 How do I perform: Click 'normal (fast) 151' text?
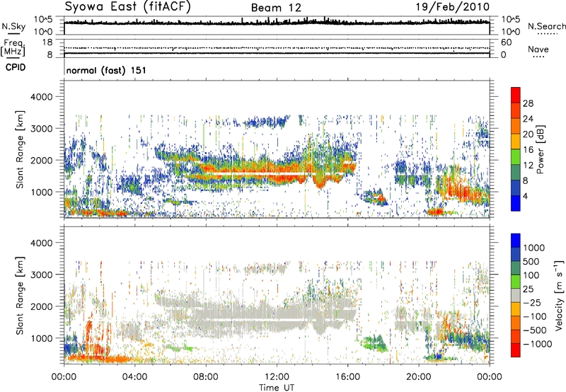coord(107,70)
